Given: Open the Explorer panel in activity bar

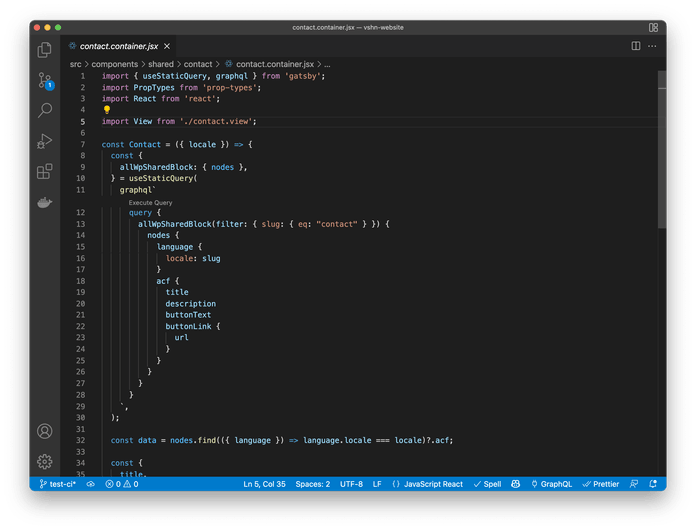Looking at the screenshot, I should (x=45, y=49).
